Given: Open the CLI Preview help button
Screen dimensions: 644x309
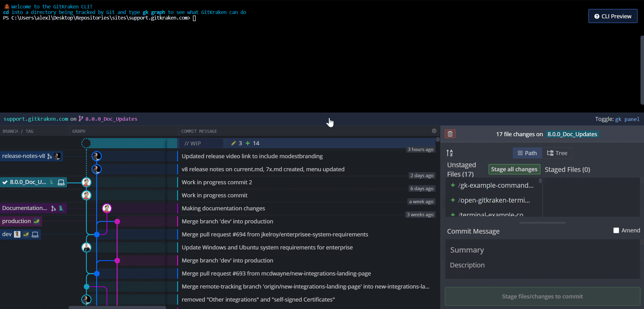Looking at the screenshot, I should (x=613, y=16).
